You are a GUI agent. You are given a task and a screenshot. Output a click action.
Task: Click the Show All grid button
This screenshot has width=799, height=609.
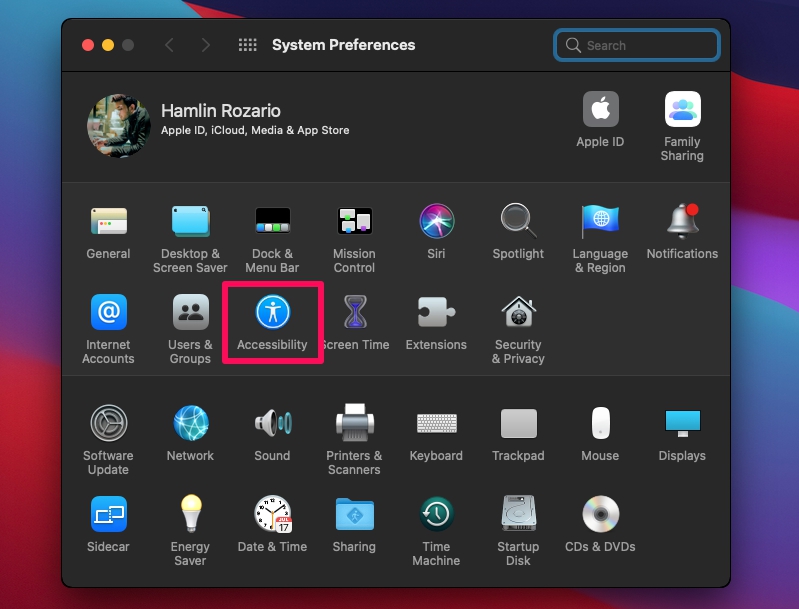click(x=248, y=45)
